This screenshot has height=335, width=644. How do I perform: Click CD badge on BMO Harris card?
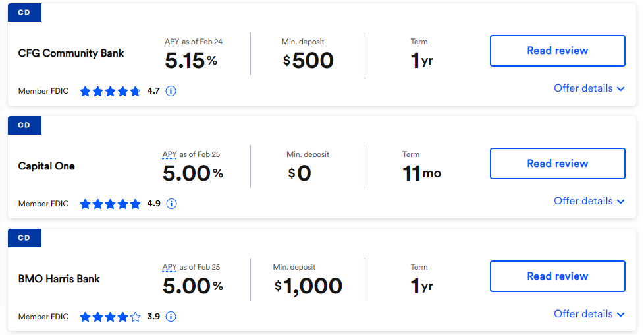click(x=24, y=238)
